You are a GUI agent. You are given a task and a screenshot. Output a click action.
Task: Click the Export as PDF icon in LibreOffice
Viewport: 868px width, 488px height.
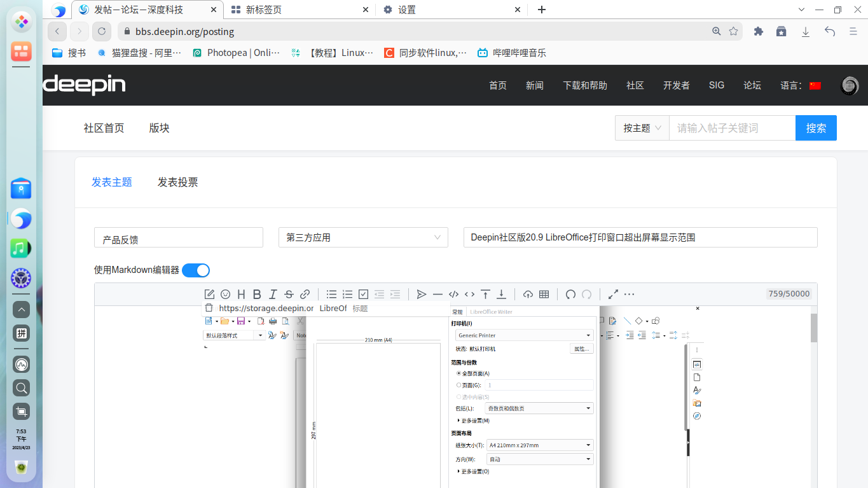[261, 321]
